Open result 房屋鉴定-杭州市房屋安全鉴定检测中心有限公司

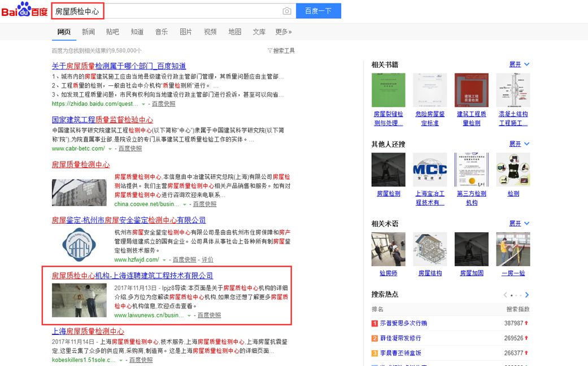[x=129, y=220]
